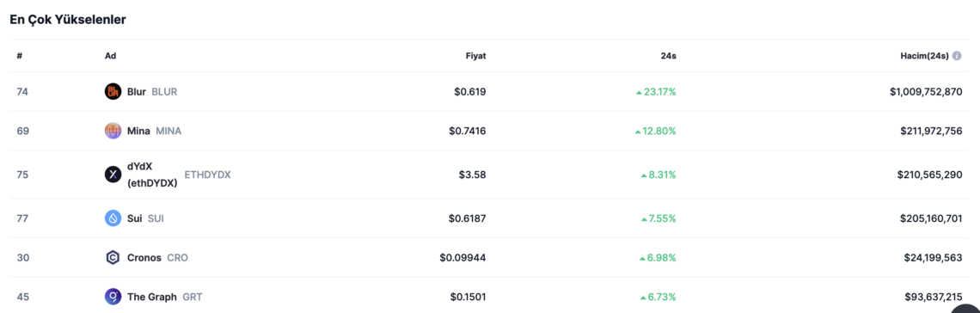Screen dimensions: 980x313
Task: Click the Sui 7.55% change value
Action: [x=658, y=218]
